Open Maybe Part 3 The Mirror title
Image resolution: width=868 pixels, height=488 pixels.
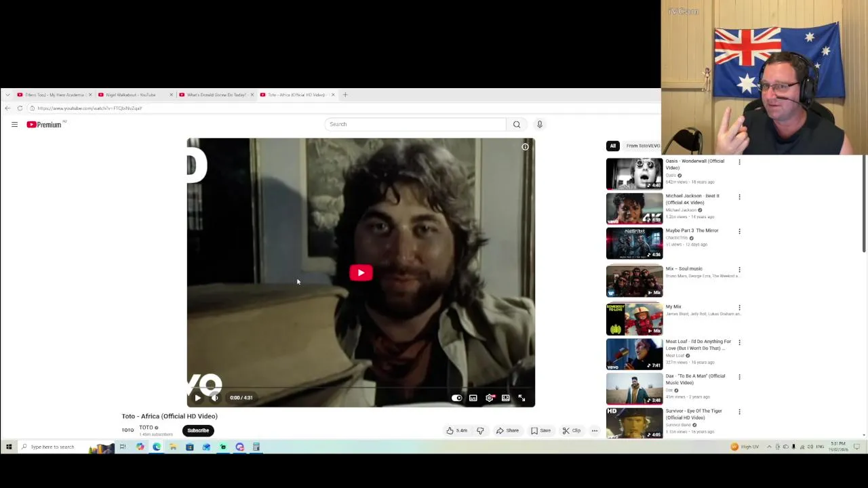coord(692,230)
